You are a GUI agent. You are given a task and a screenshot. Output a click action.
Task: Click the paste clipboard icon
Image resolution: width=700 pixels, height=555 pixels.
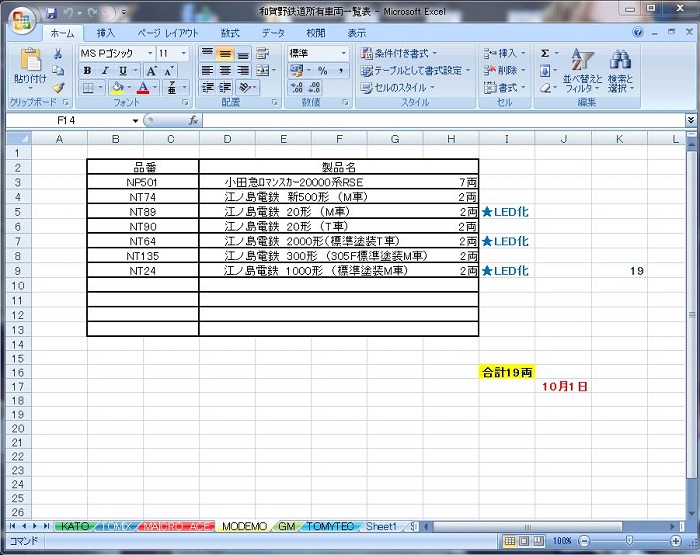(x=30, y=60)
